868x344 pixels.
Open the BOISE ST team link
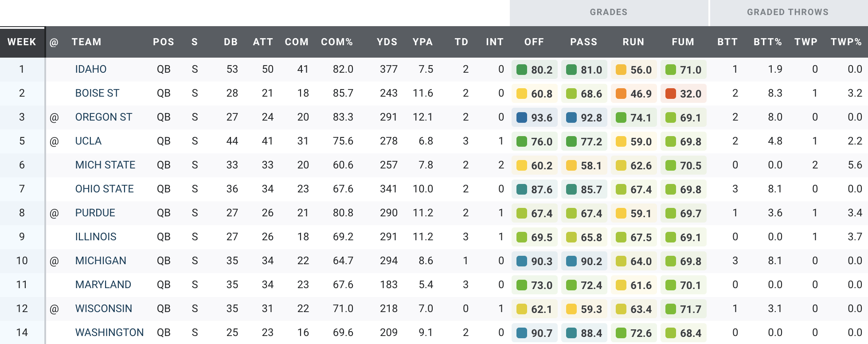point(97,93)
